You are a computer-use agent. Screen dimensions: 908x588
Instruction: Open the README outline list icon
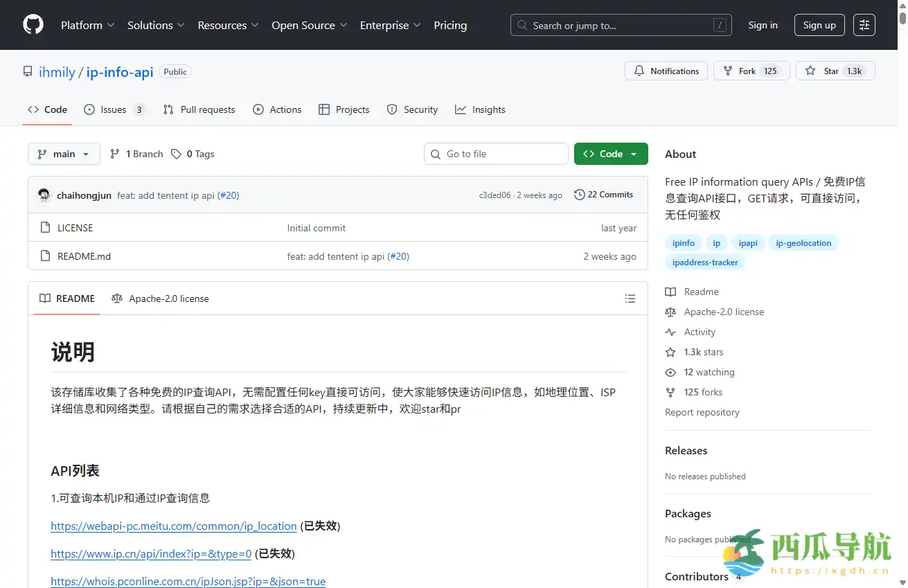click(630, 299)
